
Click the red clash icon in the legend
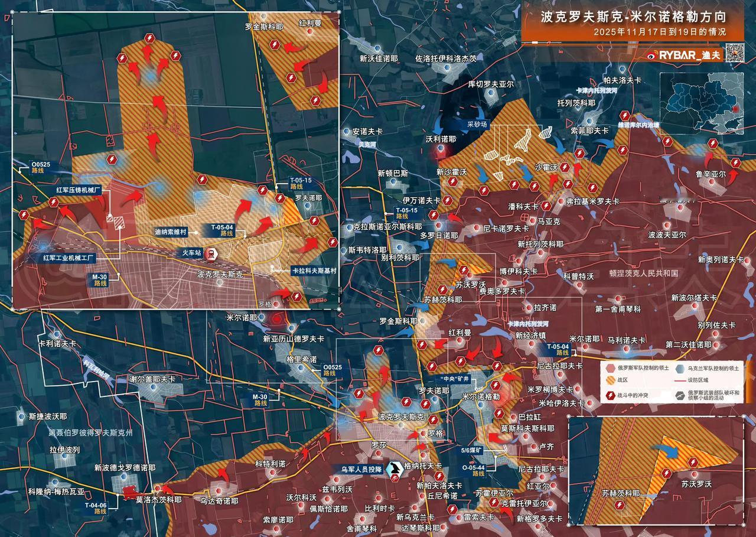click(610, 395)
